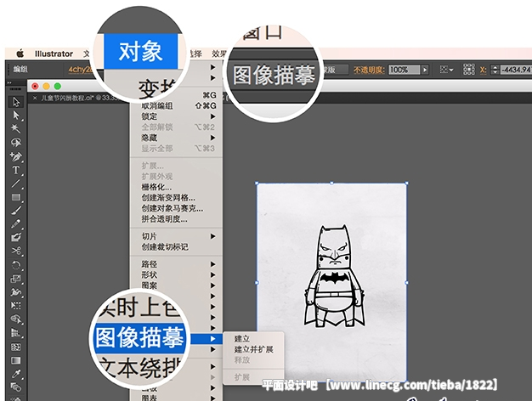Choose 取消编组 from the menu
Image resolution: width=532 pixels, height=401 pixels.
(x=176, y=105)
